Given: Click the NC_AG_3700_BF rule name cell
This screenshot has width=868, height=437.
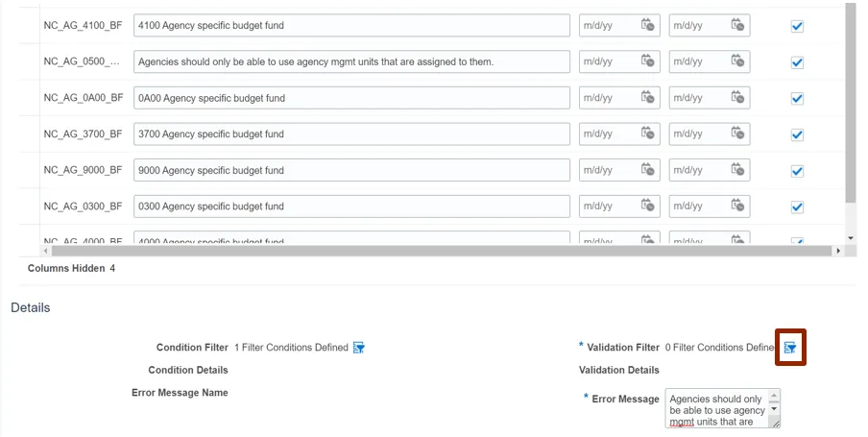Looking at the screenshot, I should point(84,134).
